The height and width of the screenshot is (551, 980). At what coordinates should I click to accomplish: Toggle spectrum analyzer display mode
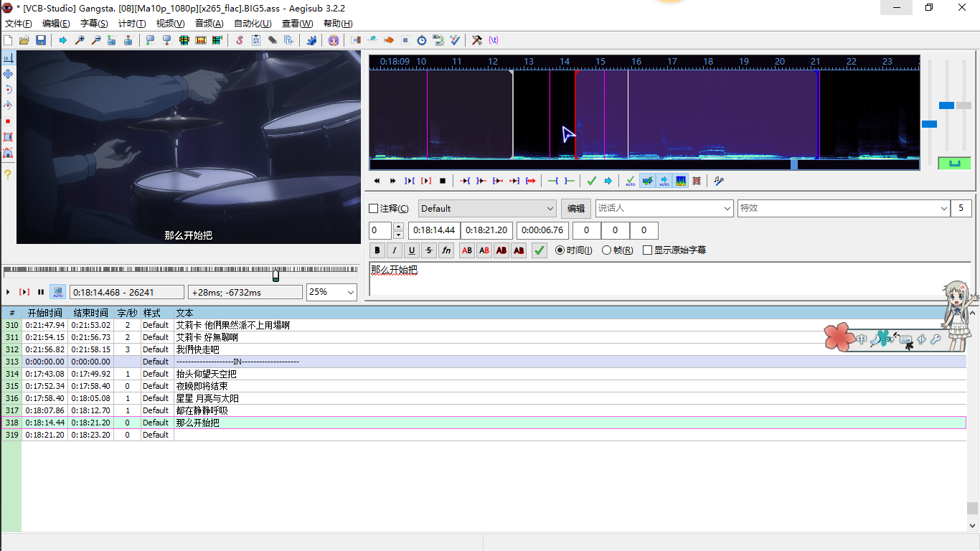click(x=681, y=181)
